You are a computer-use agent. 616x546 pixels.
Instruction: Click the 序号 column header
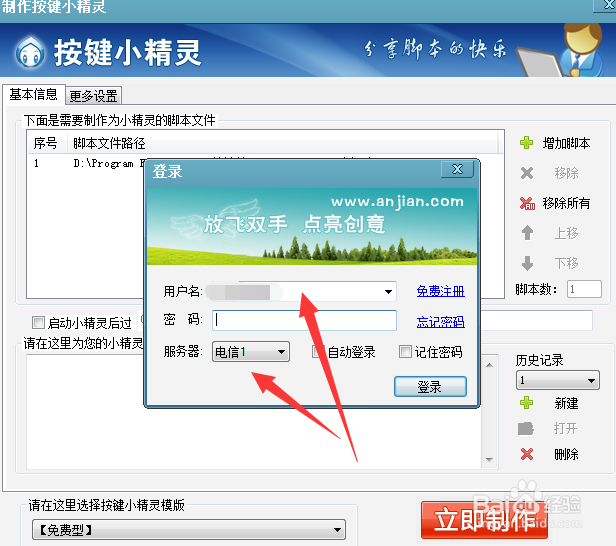46,143
